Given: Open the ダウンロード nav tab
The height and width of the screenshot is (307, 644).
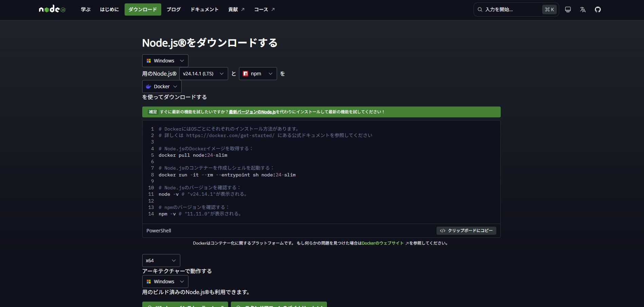Looking at the screenshot, I should pos(143,9).
